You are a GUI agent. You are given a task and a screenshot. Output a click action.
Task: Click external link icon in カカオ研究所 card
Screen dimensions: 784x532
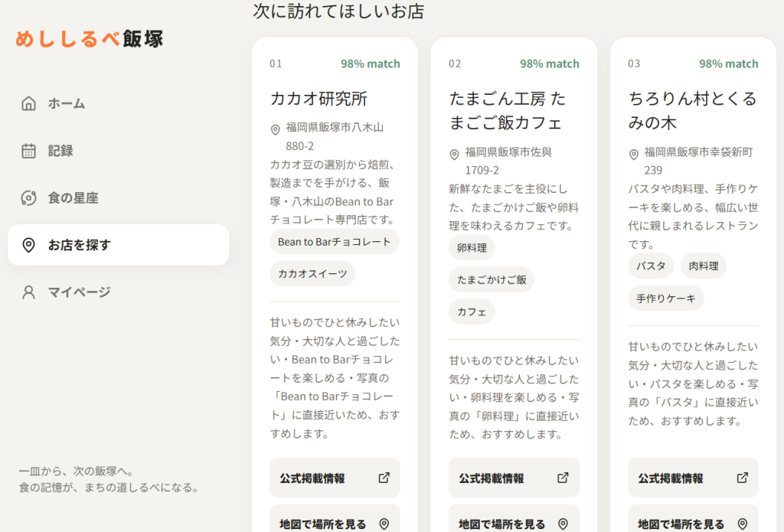click(x=384, y=478)
